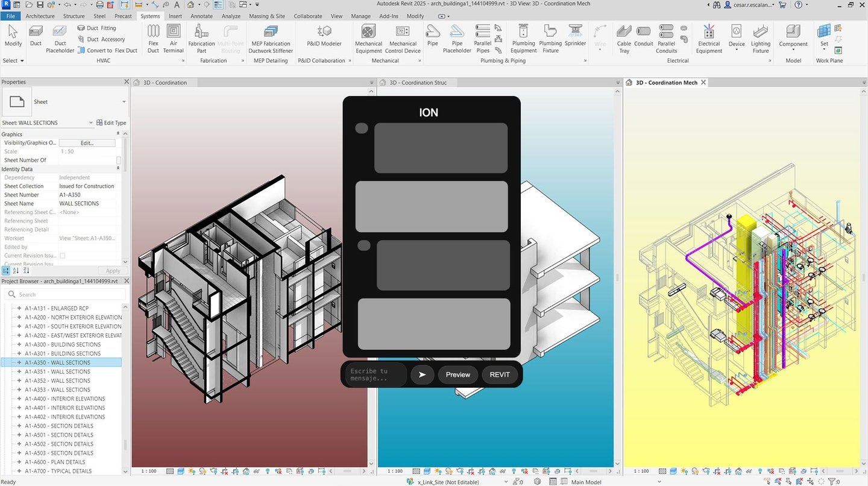Open the P&ID Modeler
Viewport: 868px width, 486px height.
[x=324, y=36]
